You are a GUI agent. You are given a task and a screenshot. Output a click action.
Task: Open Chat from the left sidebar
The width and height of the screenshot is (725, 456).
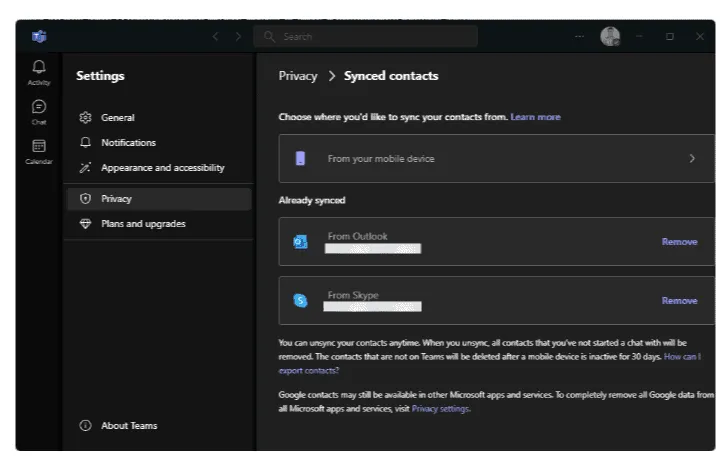39,109
